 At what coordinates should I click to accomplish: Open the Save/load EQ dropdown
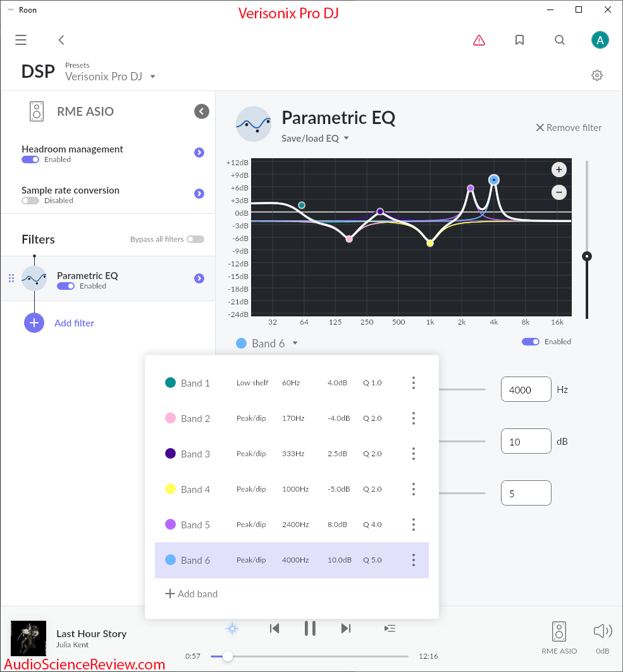[x=315, y=139]
